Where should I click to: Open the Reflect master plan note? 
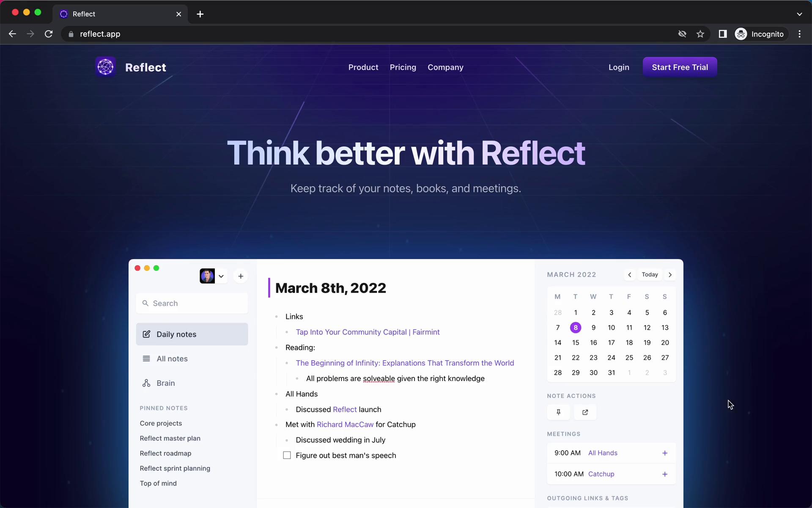click(170, 438)
